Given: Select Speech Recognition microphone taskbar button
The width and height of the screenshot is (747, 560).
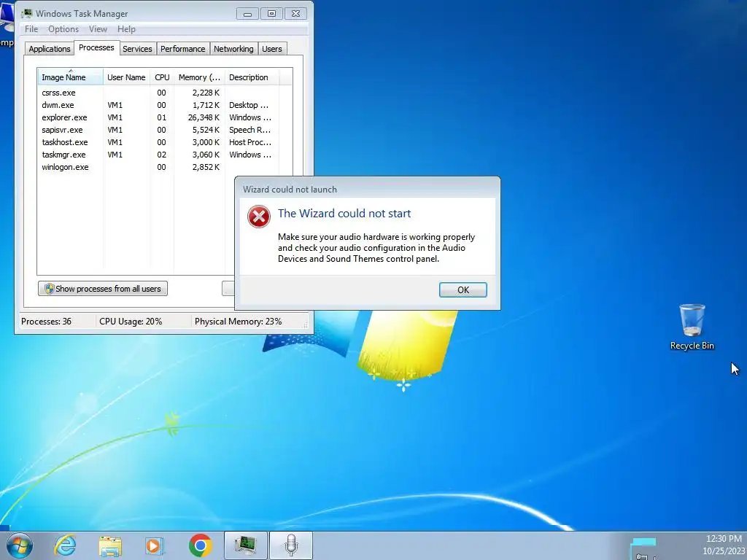Looking at the screenshot, I should 291,545.
